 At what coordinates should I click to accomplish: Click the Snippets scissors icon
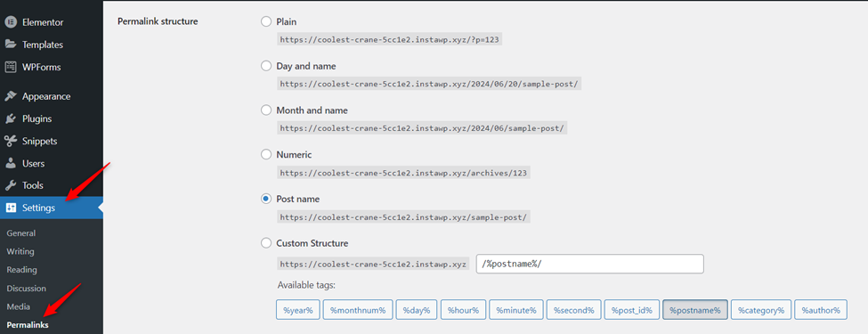(x=10, y=142)
